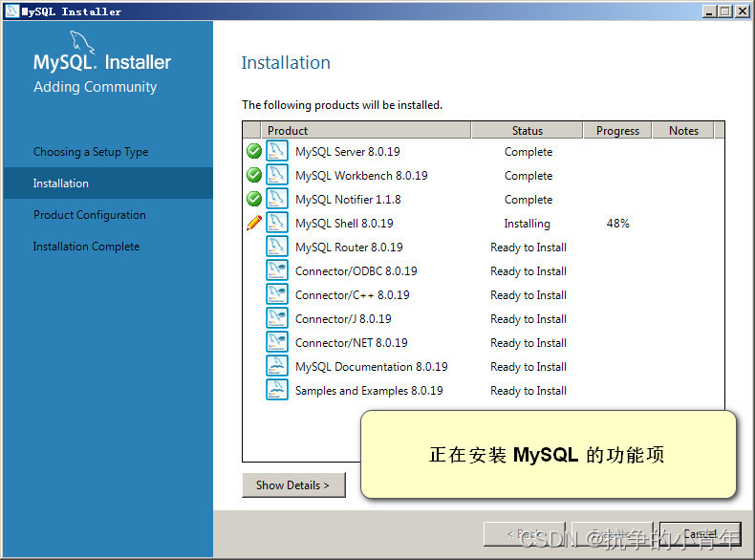This screenshot has width=755, height=560.
Task: Click the Samples and Examples 8.0.19 product icon
Action: 277,390
